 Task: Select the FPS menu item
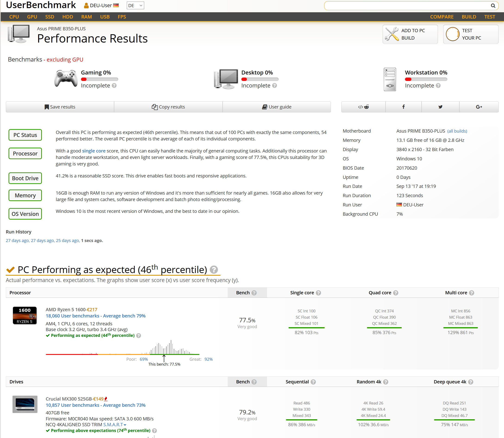(x=122, y=17)
